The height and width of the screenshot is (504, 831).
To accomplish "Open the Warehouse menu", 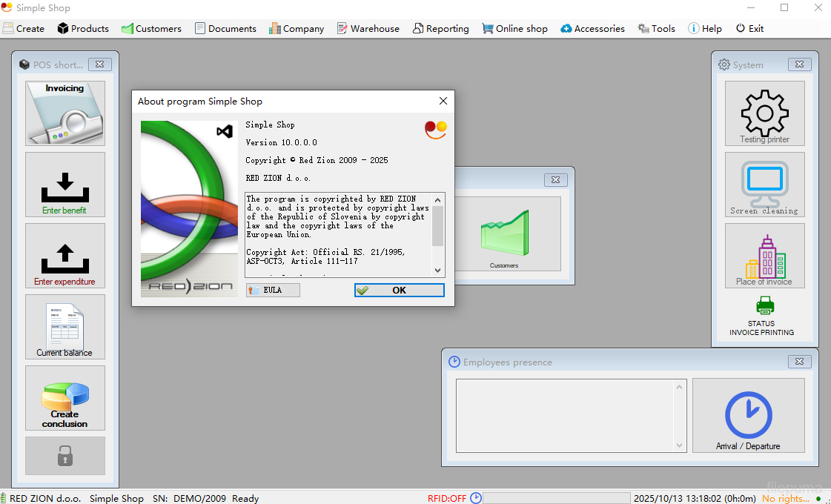I will (368, 28).
